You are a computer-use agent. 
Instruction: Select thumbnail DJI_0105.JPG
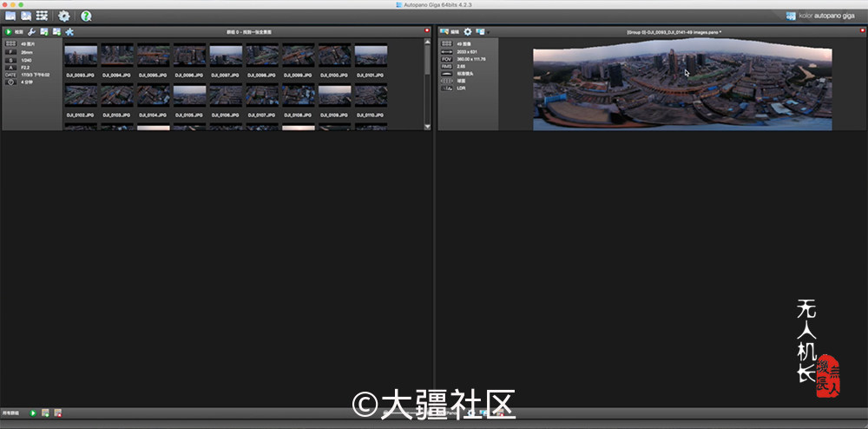point(189,96)
